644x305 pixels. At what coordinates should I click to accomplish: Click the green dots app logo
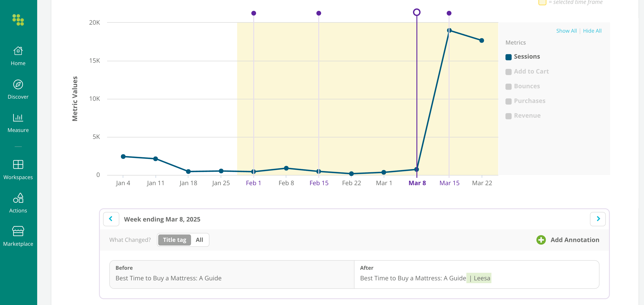pyautogui.click(x=18, y=20)
